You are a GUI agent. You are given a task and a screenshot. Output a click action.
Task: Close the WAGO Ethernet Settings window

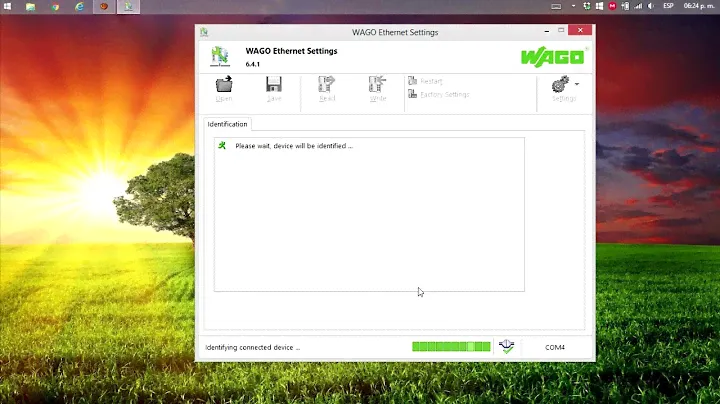[x=585, y=32]
